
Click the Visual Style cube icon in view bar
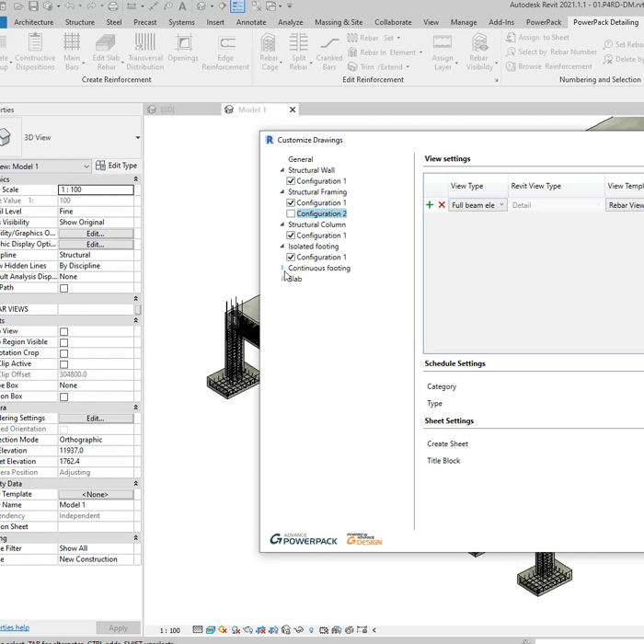pos(211,629)
